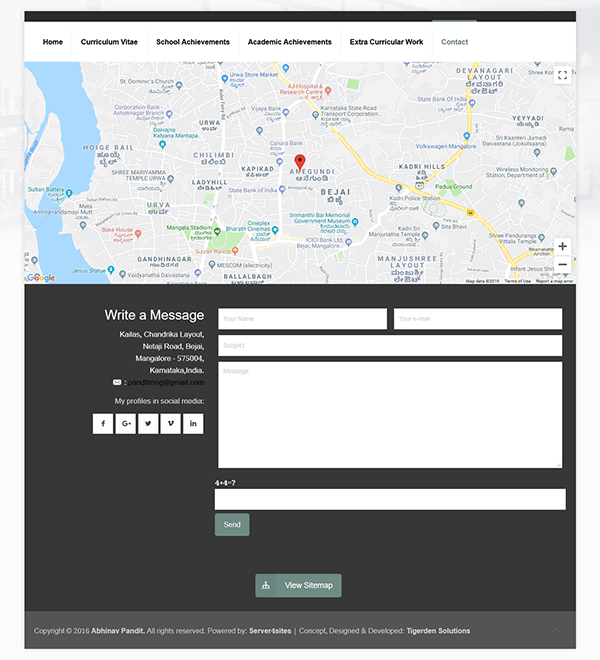Focus the Your Name input field
600x660 pixels.
tap(302, 319)
